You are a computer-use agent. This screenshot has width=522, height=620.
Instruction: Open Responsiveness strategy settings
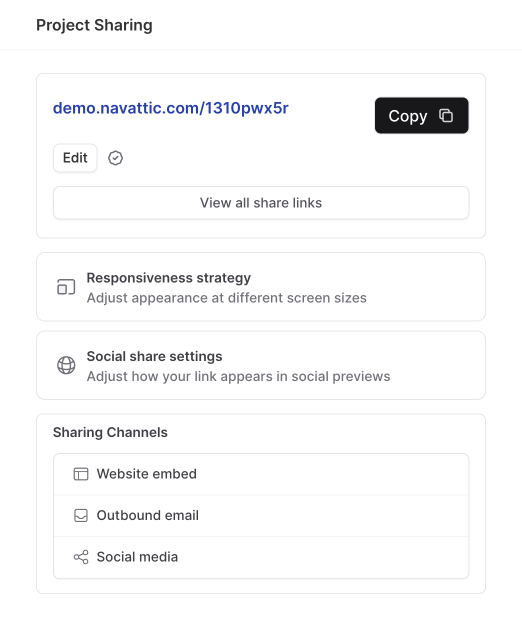pyautogui.click(x=261, y=287)
